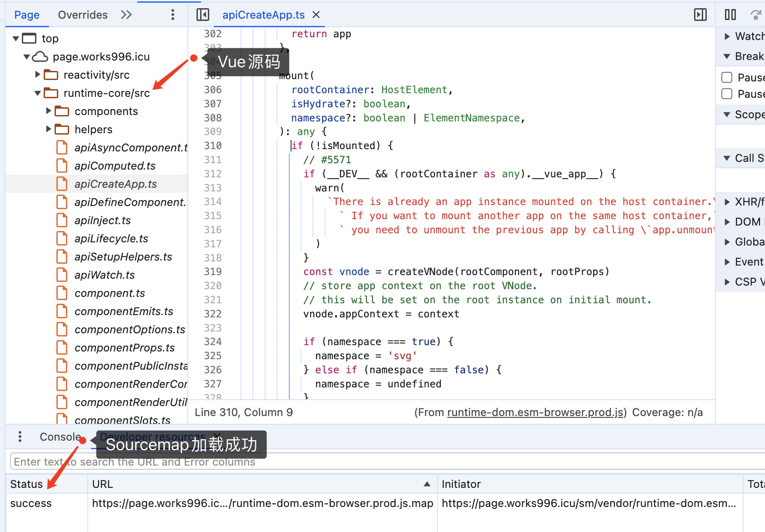Click the componentOptions.ts file icon
This screenshot has height=532, width=765.
click(62, 329)
